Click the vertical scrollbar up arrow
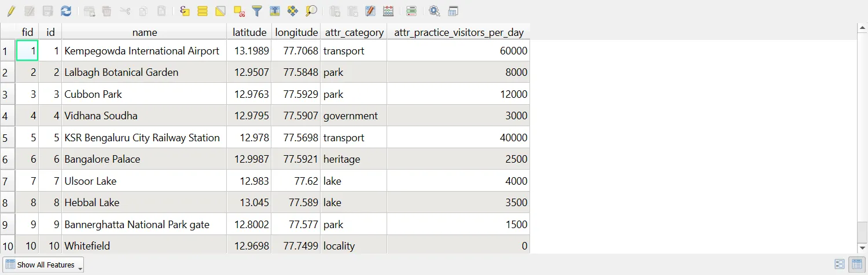 pyautogui.click(x=862, y=28)
